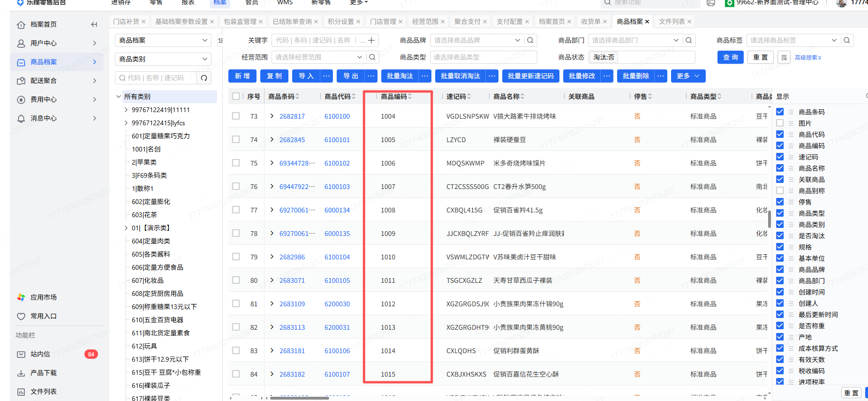Click the plus icon in the 关键字 field
The width and height of the screenshot is (868, 401).
[x=371, y=40]
